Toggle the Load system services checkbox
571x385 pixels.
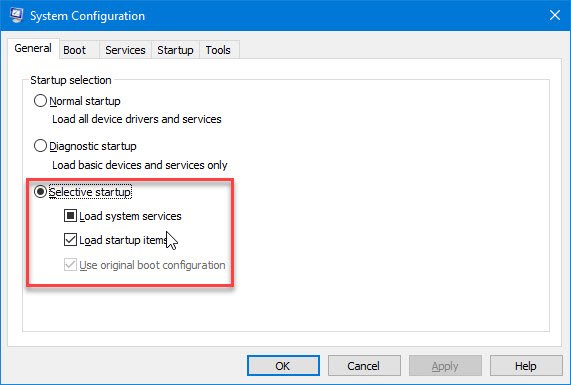(70, 216)
